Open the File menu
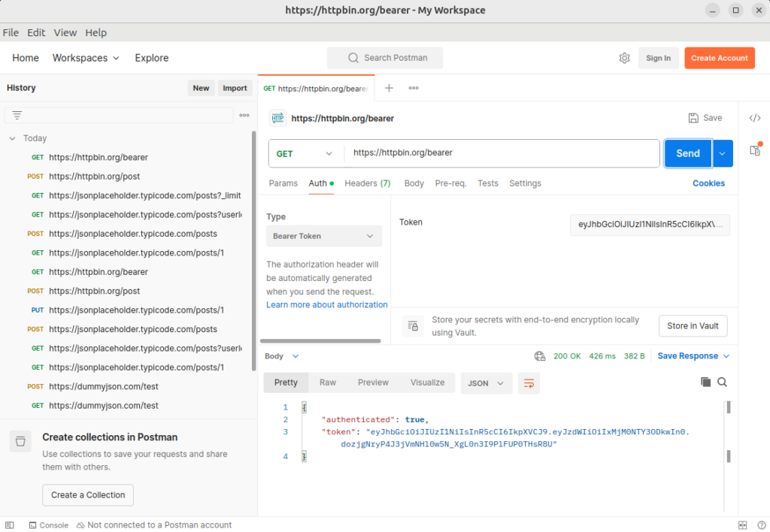Image resolution: width=770 pixels, height=532 pixels. (x=11, y=32)
